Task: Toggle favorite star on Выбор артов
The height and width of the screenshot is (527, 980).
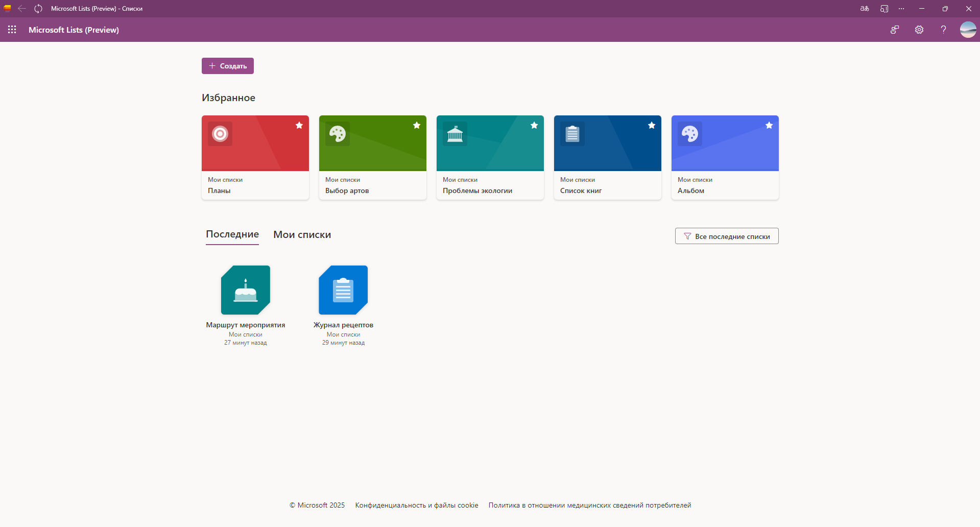Action: [x=417, y=126]
